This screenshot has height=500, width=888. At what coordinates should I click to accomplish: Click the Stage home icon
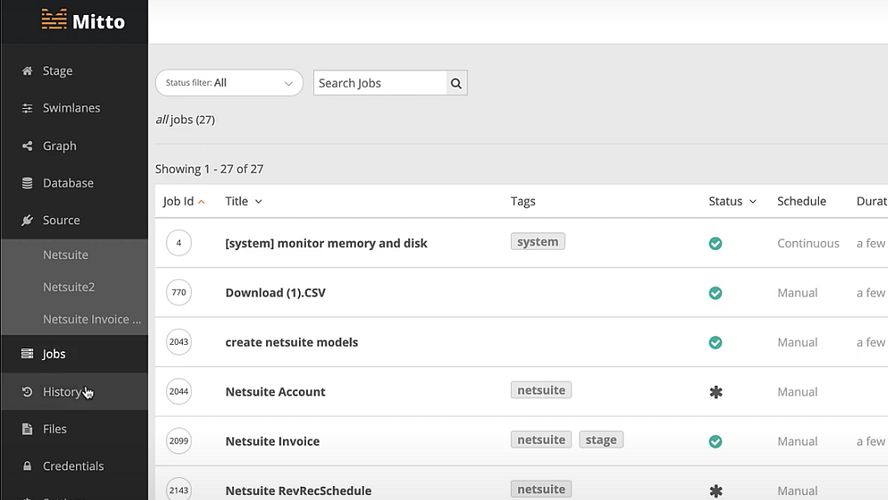click(27, 71)
